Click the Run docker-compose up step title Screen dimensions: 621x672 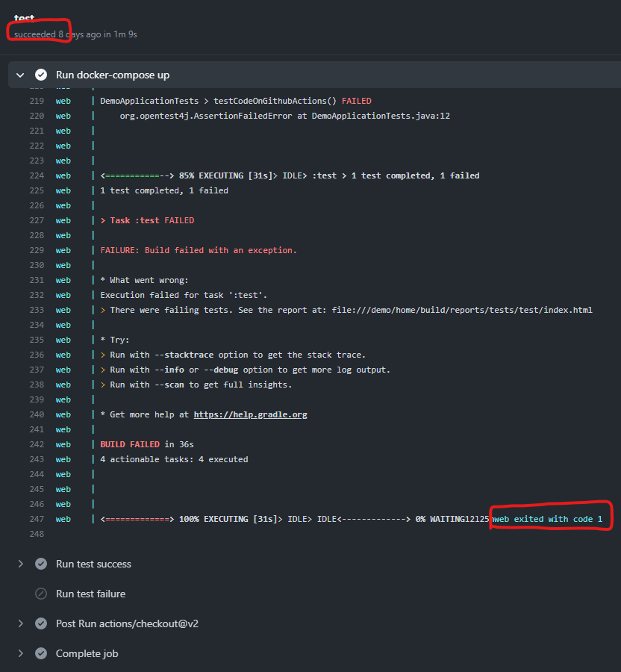[112, 75]
